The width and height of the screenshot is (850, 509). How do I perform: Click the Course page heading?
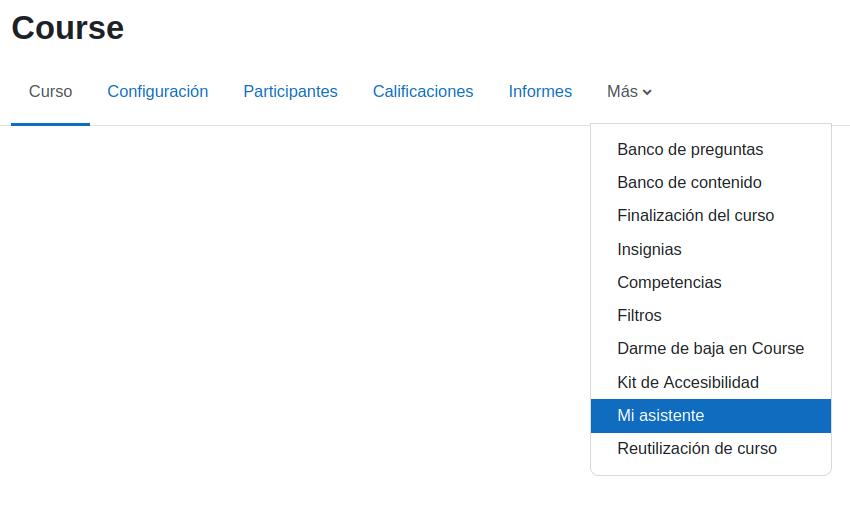click(68, 28)
